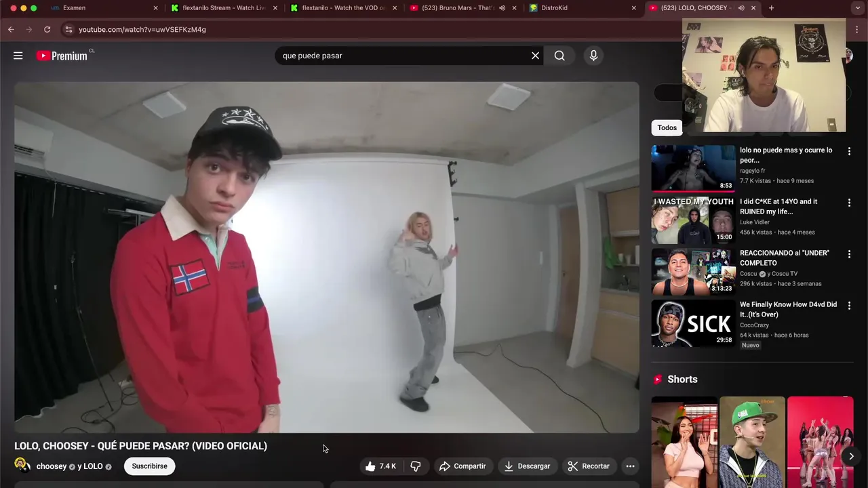Share the video via Compartir
Screen dimensions: 868x488
462,466
